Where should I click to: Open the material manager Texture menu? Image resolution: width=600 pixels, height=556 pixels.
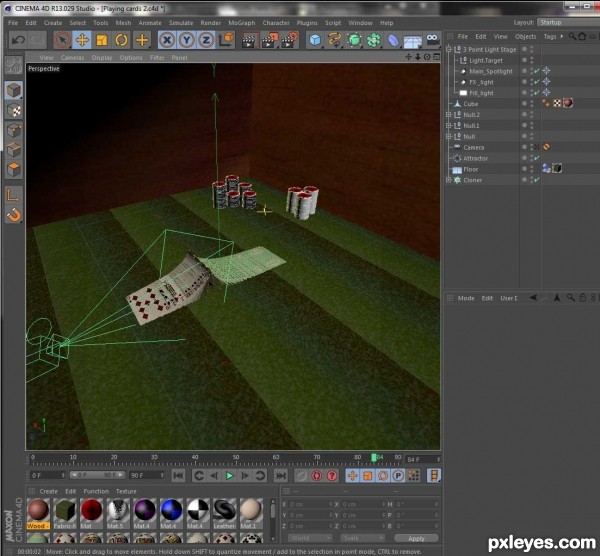coord(126,491)
